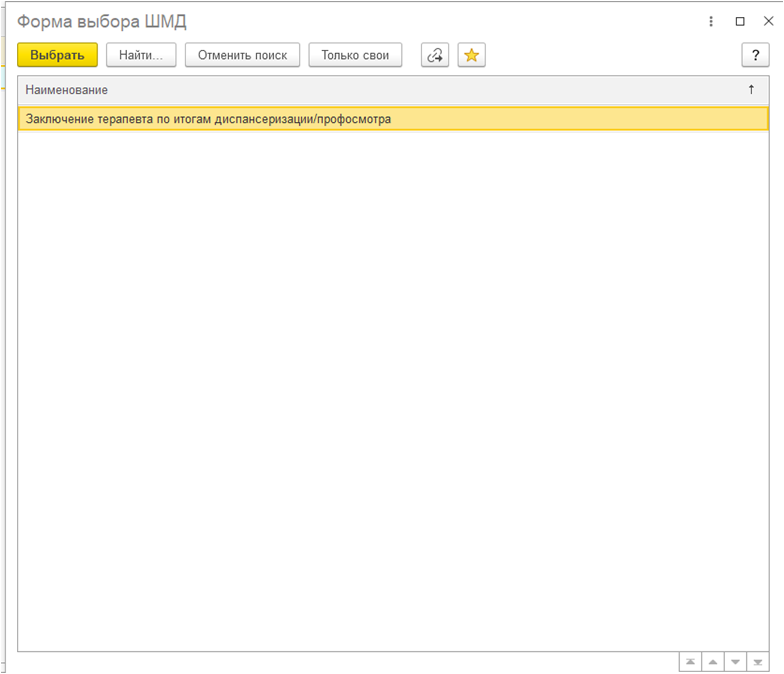784x674 pixels.
Task: Close the Форма выбора ШМД dialog
Action: pyautogui.click(x=768, y=22)
